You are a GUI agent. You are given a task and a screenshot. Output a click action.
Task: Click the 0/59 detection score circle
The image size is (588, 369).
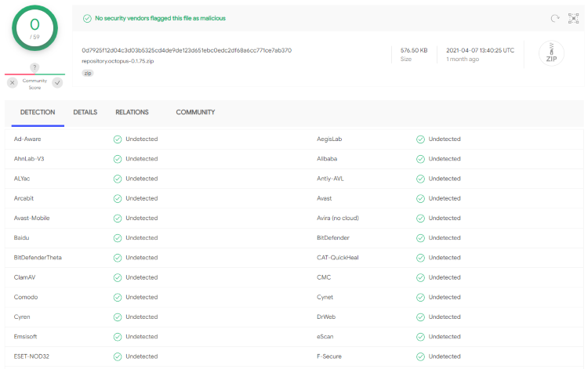(x=34, y=28)
